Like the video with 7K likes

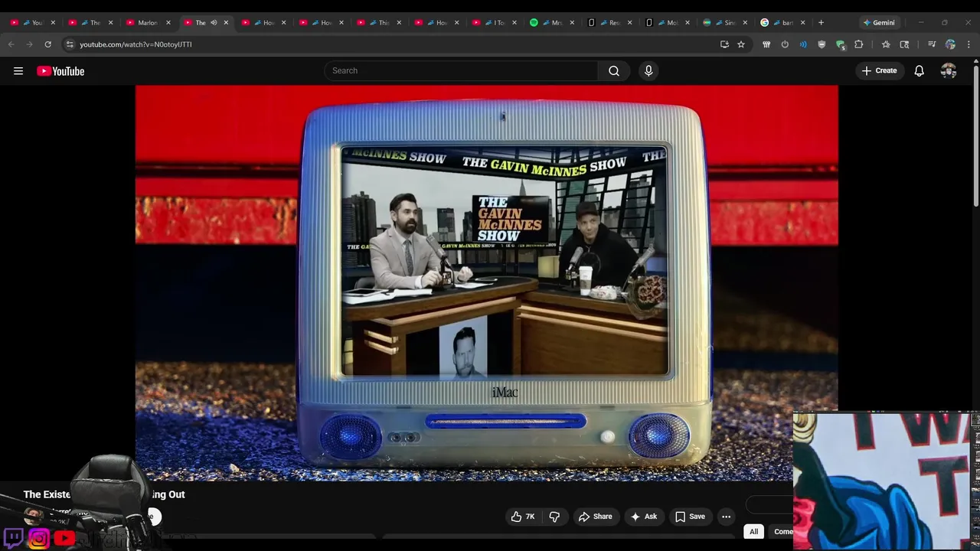pyautogui.click(x=523, y=517)
